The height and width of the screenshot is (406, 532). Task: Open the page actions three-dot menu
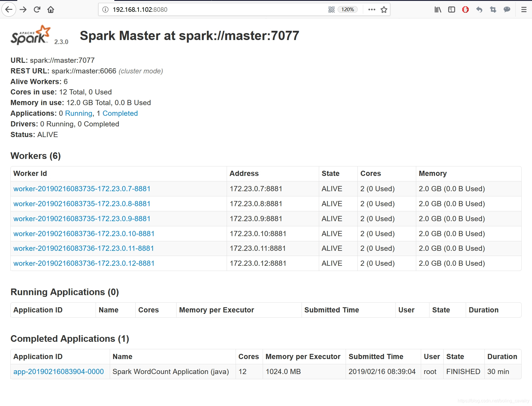(372, 10)
